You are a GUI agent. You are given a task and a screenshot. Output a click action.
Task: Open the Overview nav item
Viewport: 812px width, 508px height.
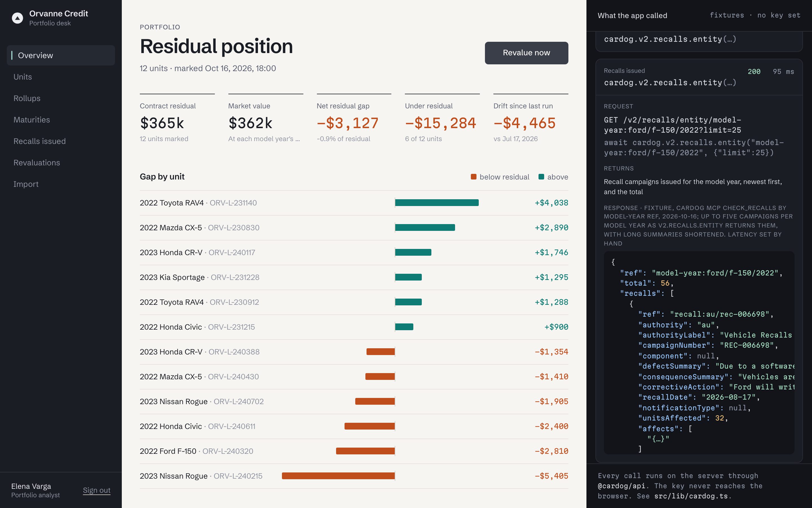click(x=61, y=55)
